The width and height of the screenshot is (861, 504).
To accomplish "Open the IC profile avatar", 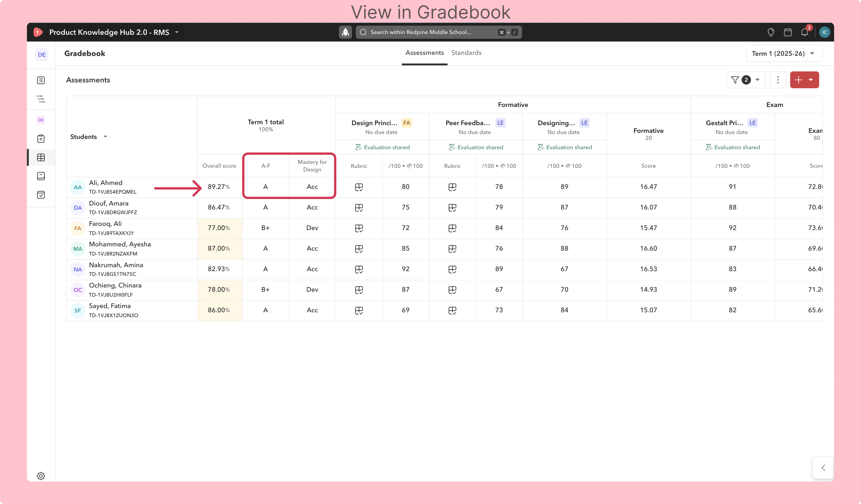I will [824, 32].
